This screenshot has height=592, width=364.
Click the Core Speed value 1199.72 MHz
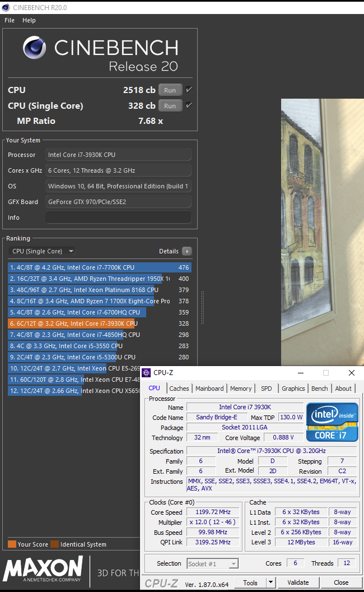213,512
